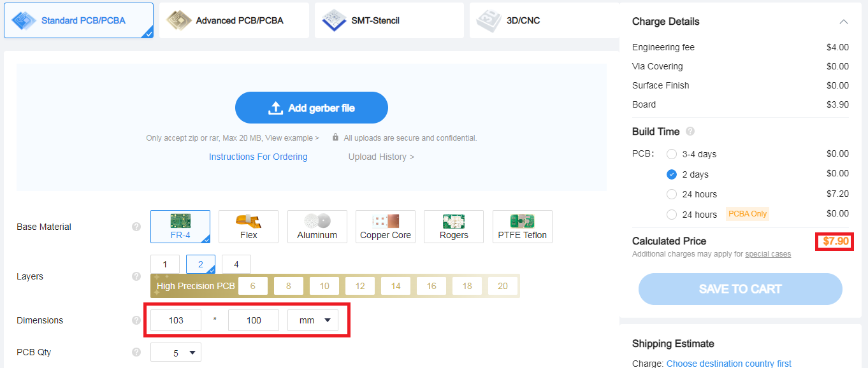Click the Add gerber file button
Image resolution: width=868 pixels, height=368 pixels.
[x=312, y=108]
